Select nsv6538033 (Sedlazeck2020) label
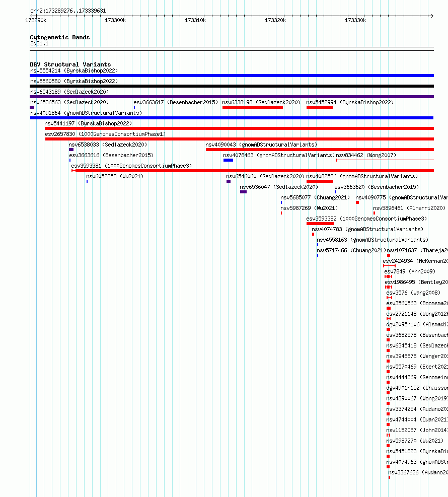This screenshot has width=448, height=497. 108,145
